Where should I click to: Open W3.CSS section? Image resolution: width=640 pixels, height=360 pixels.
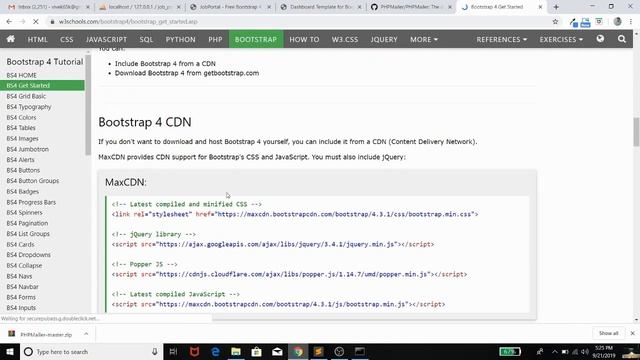(344, 39)
